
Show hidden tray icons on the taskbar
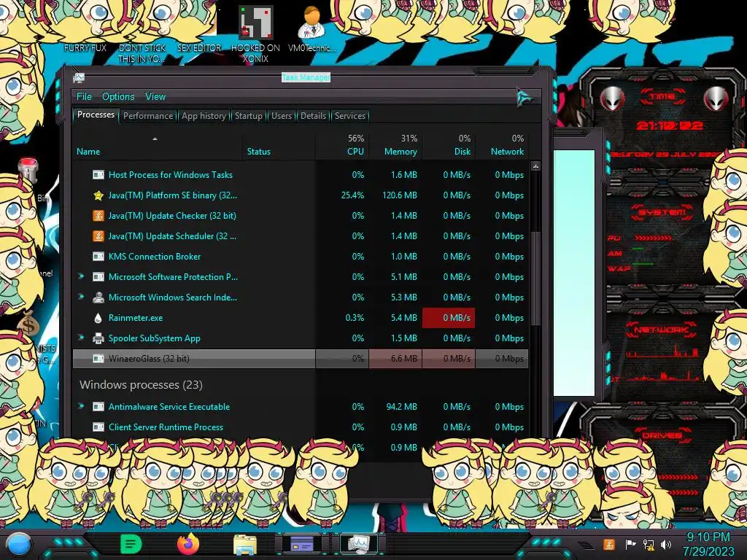[586, 545]
